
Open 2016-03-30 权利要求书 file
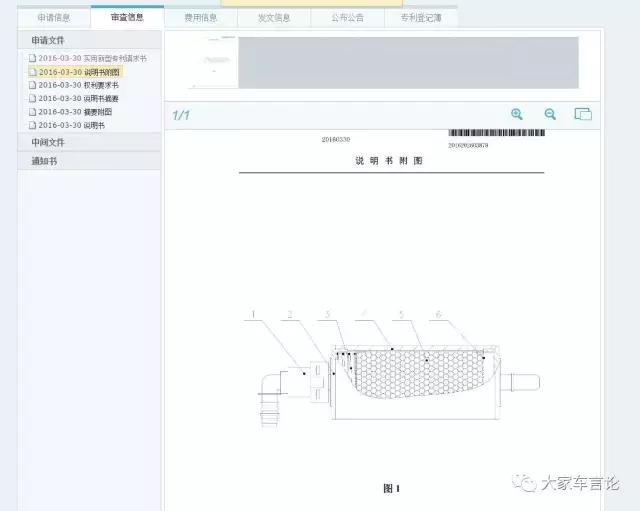point(74,85)
